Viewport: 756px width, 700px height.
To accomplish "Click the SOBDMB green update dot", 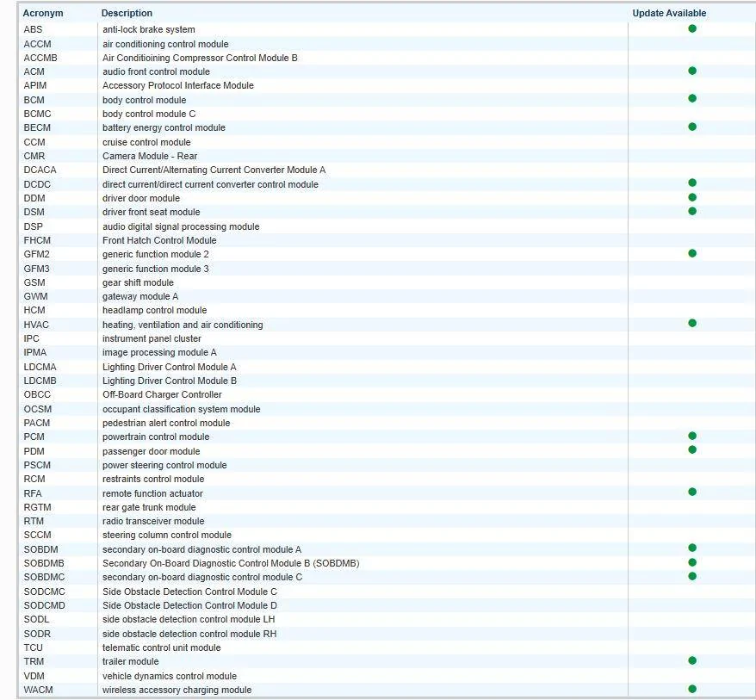I will pyautogui.click(x=692, y=562).
